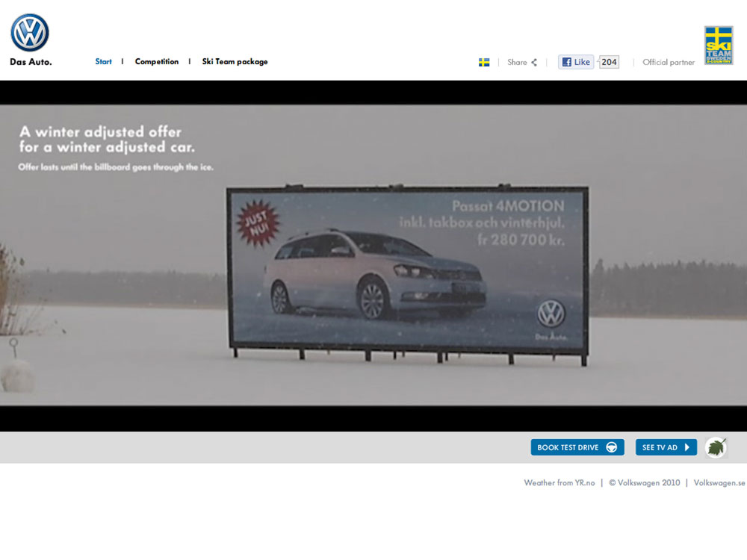Click the "Offer lasts until the billboard" subtitle
Screen dimensions: 747x560
(x=116, y=167)
